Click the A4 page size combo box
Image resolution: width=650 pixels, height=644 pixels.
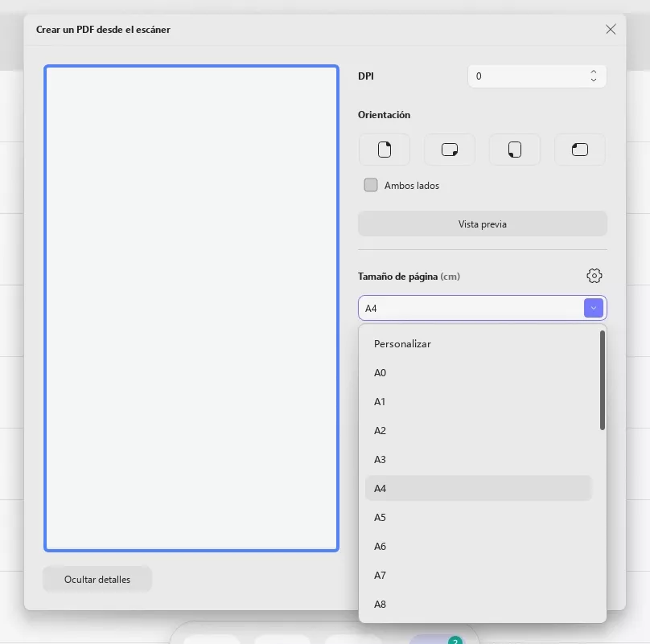pos(483,308)
